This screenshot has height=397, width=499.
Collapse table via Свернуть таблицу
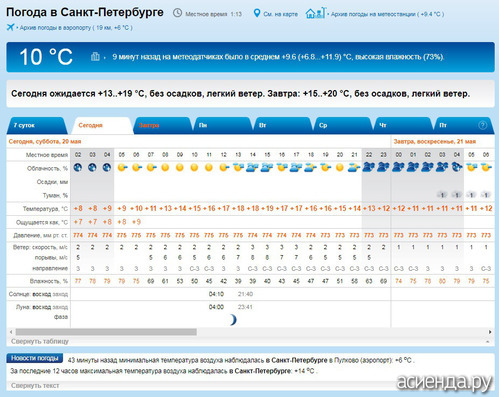click(40, 341)
